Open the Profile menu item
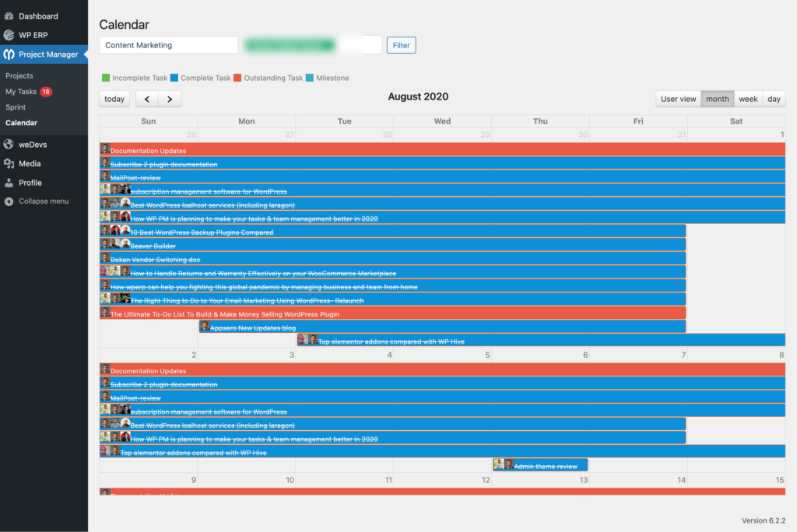The image size is (797, 532). [44, 183]
